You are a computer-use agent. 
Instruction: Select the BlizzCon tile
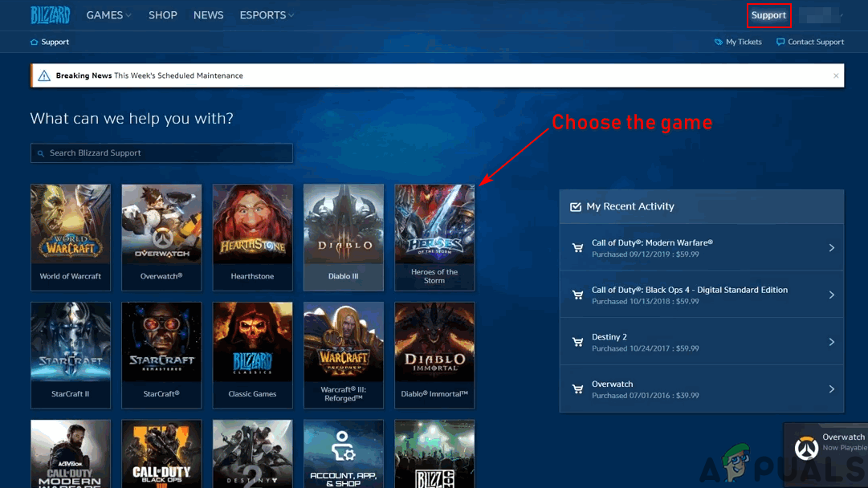click(x=434, y=453)
